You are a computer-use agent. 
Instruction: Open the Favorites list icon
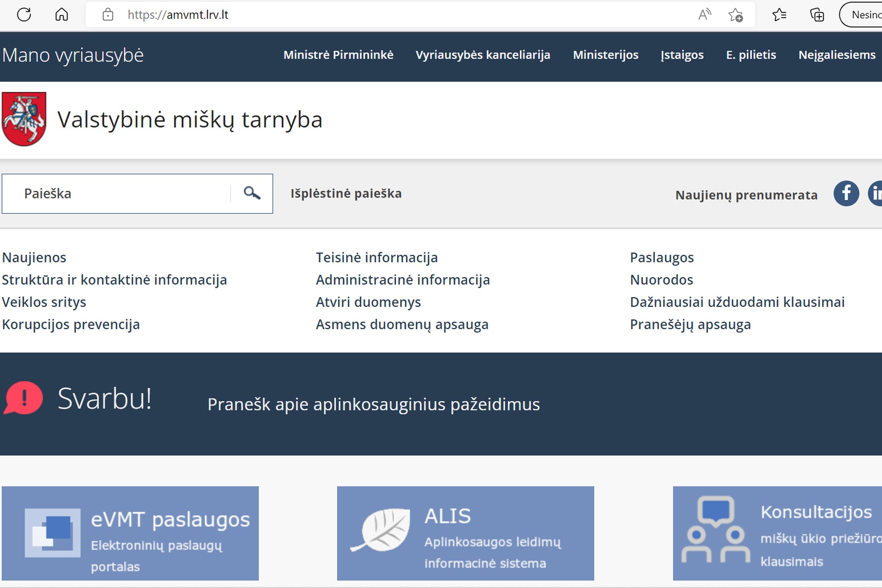[x=780, y=15]
